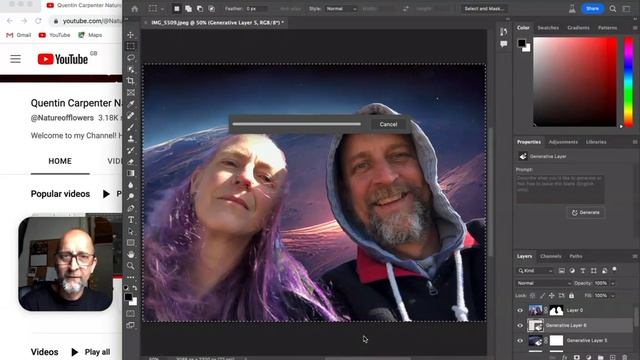Open marquee Style Normal dropdown
The height and width of the screenshot is (360, 640).
pyautogui.click(x=341, y=9)
